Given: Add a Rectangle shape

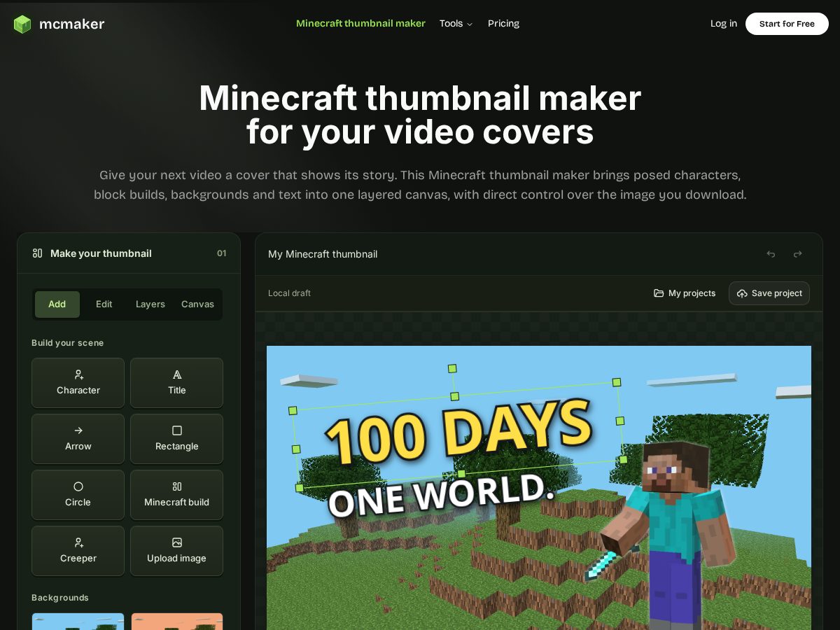Looking at the screenshot, I should [x=176, y=439].
